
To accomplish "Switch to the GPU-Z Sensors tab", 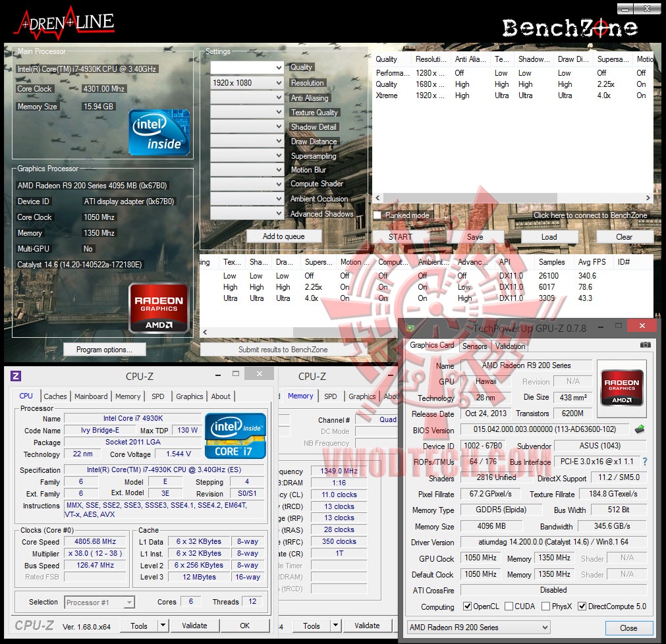I will pos(474,346).
